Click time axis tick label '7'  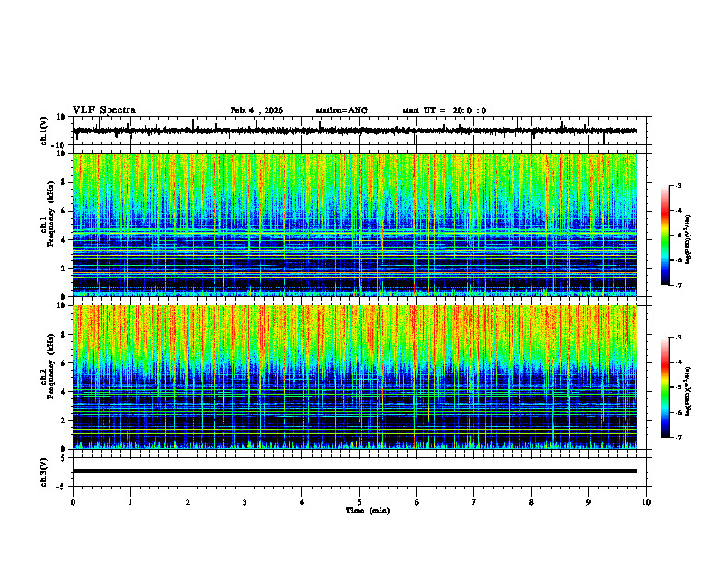tap(474, 502)
